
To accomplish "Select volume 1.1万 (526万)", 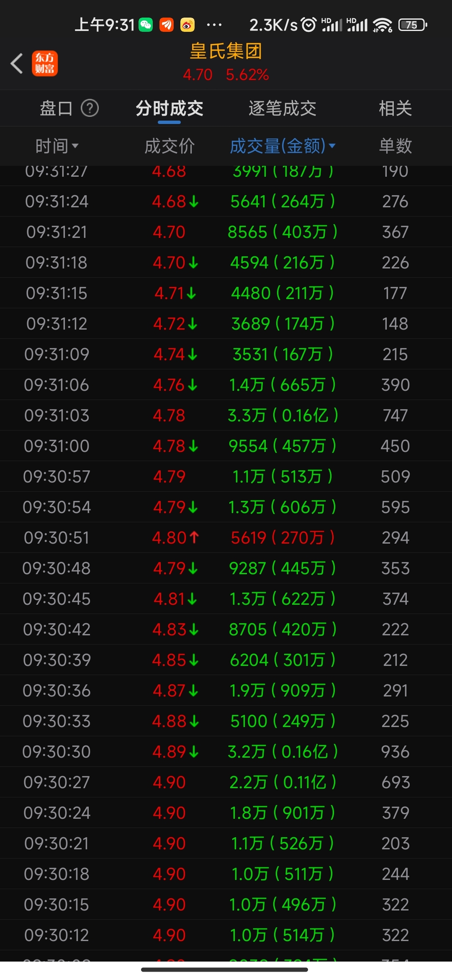I will click(x=282, y=843).
